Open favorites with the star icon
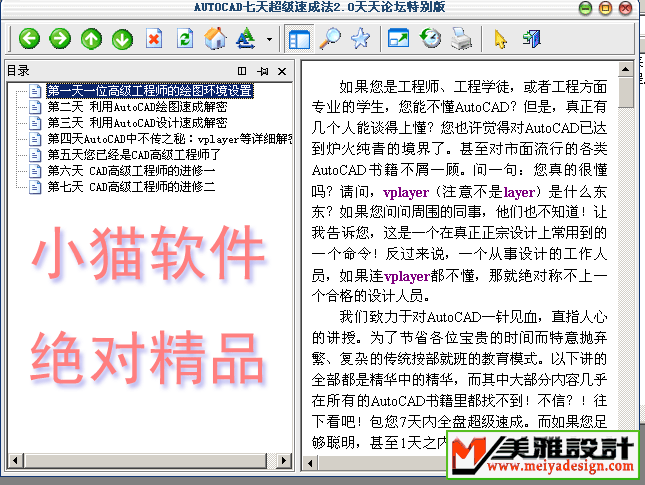This screenshot has height=485, width=645. [360, 39]
